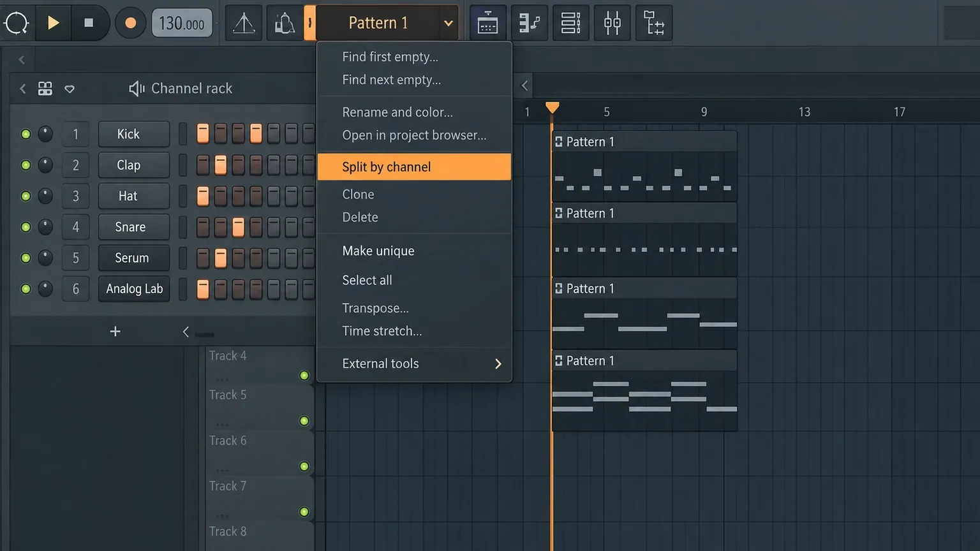The height and width of the screenshot is (551, 980).
Task: Click the tempo field showing 130.000
Action: [x=182, y=24]
